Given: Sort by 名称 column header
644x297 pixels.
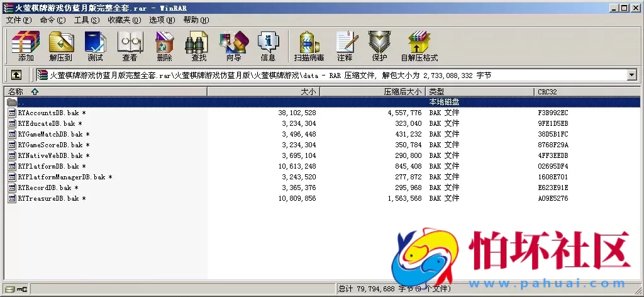Looking at the screenshot, I should tap(106, 92).
